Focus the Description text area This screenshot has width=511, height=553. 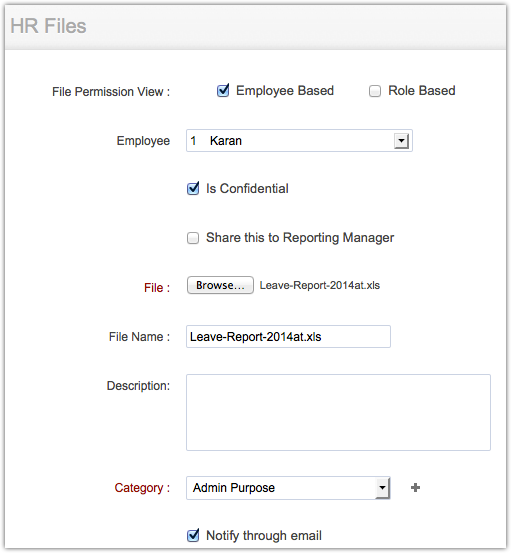(338, 412)
